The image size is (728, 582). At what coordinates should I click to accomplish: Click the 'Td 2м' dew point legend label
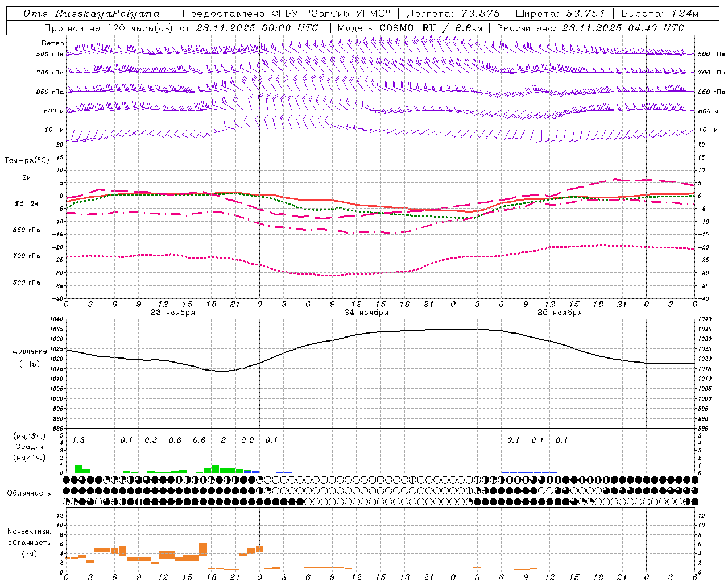[x=26, y=203]
